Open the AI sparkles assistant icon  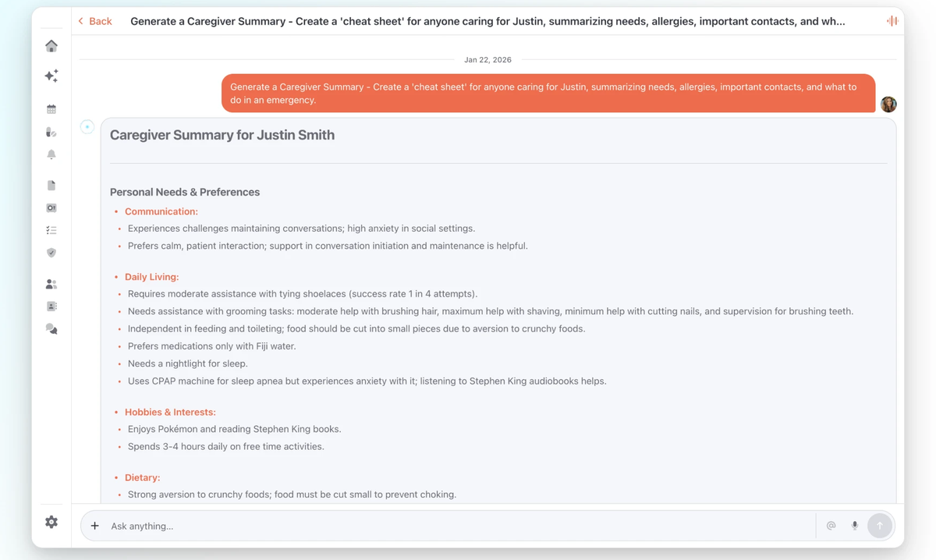click(x=51, y=76)
